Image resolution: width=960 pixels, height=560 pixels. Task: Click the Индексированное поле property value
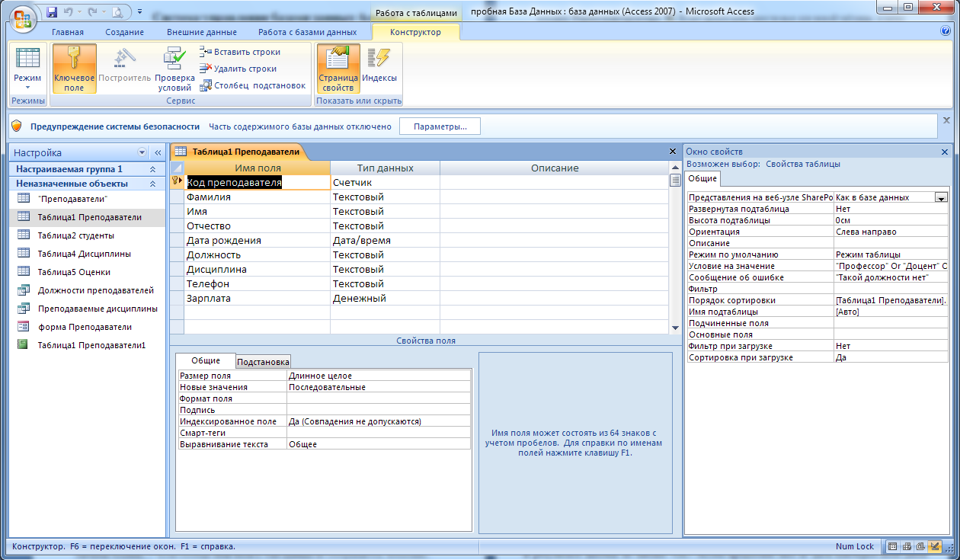point(379,421)
